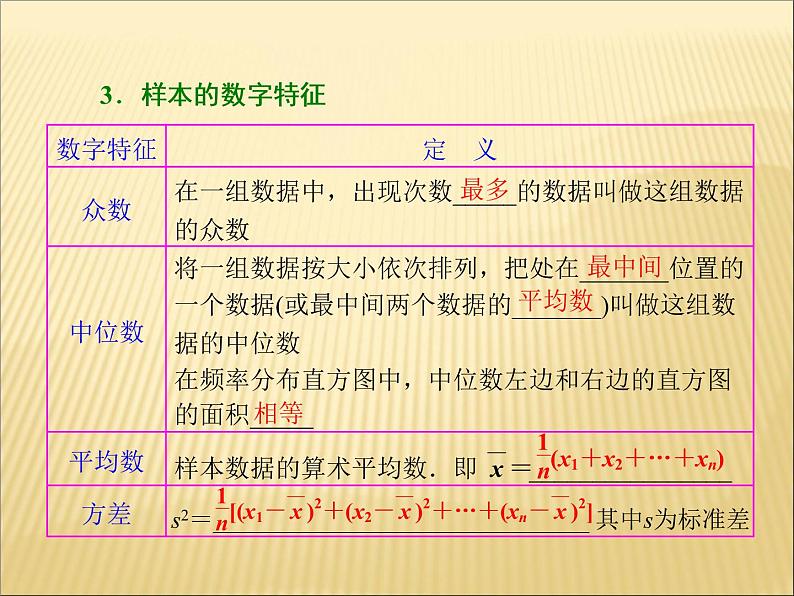Click the red mean formula (x₁+x₂+…+xₙ)
The image size is (794, 596).
coord(630,457)
